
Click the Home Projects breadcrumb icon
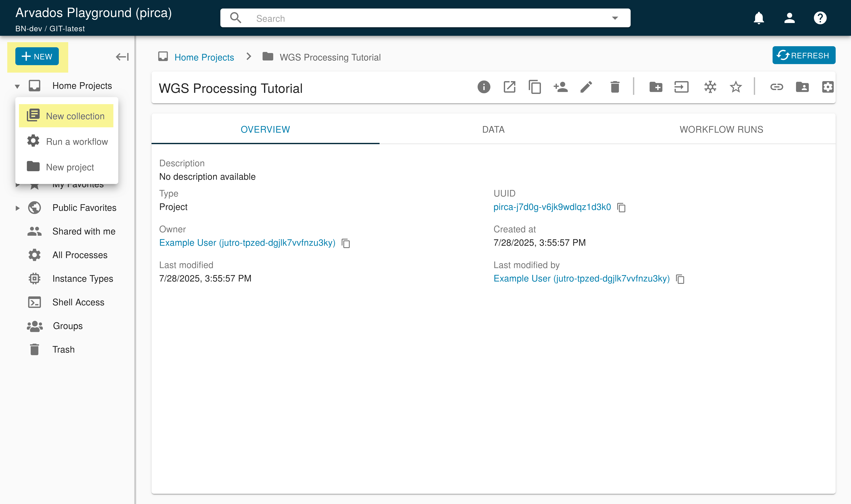click(163, 56)
